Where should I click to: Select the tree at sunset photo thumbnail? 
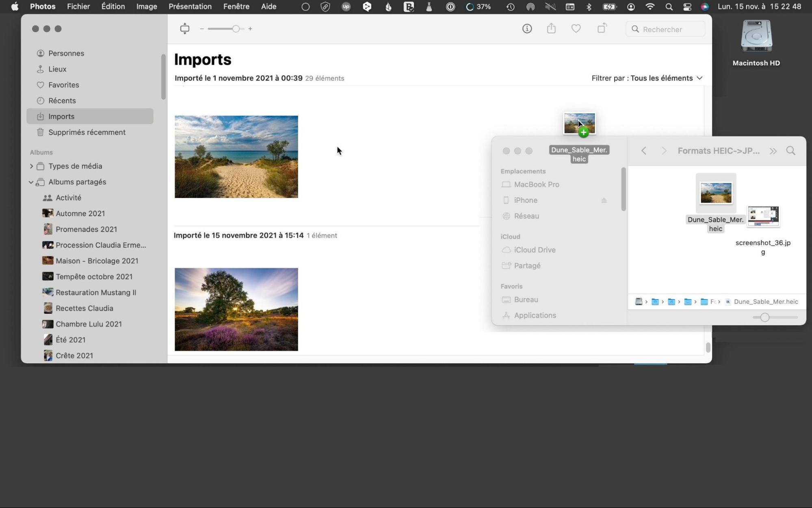point(236,309)
